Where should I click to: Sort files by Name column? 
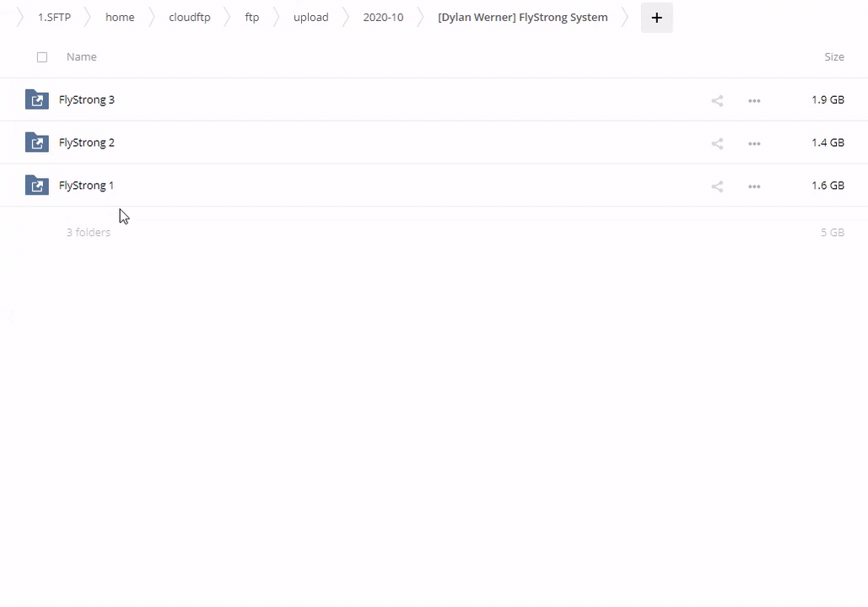[x=82, y=57]
